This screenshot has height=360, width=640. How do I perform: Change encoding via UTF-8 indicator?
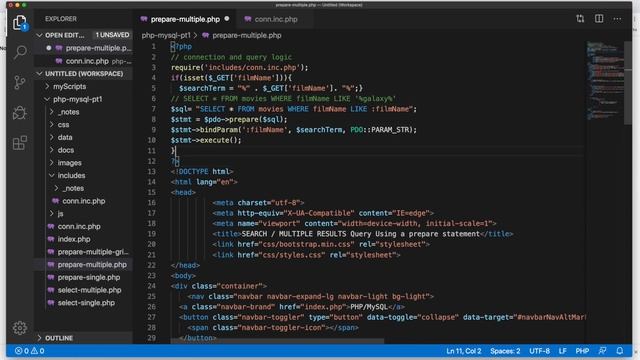click(539, 351)
